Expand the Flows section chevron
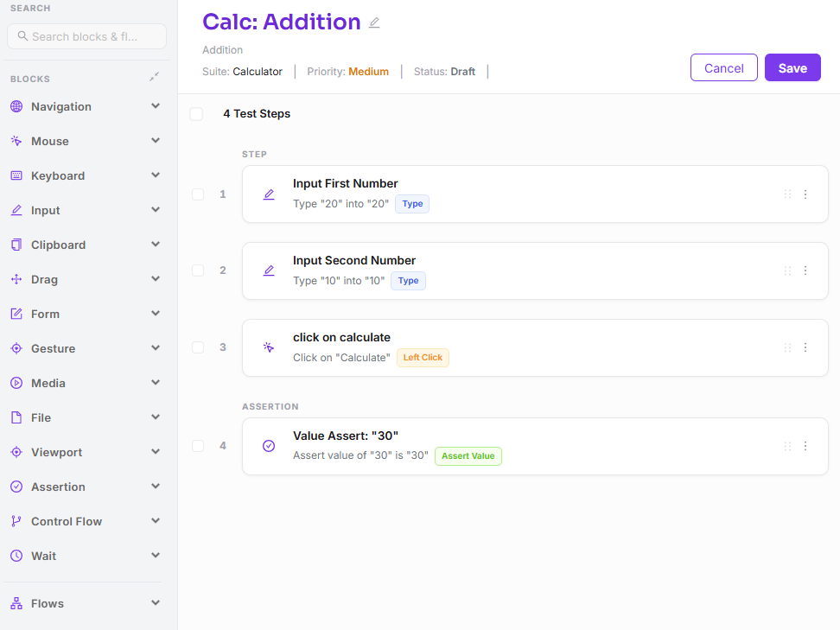This screenshot has height=630, width=840. pos(156,602)
